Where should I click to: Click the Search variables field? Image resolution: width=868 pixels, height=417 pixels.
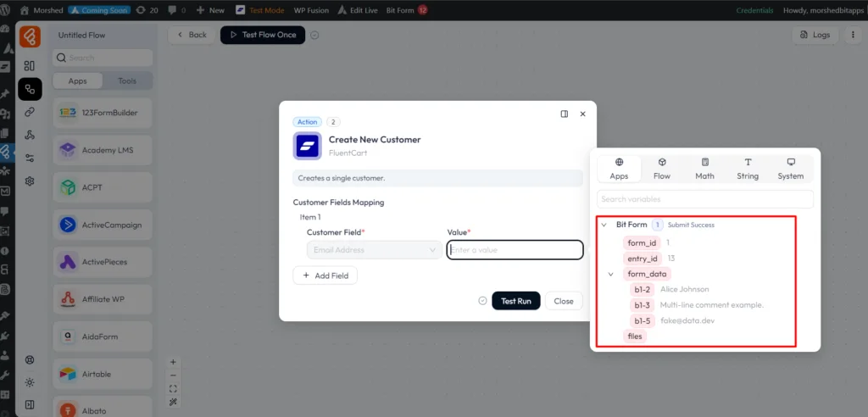pos(704,199)
